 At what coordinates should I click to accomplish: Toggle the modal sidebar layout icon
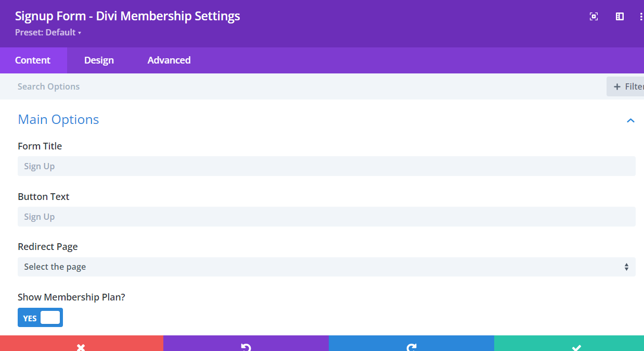coord(619,16)
